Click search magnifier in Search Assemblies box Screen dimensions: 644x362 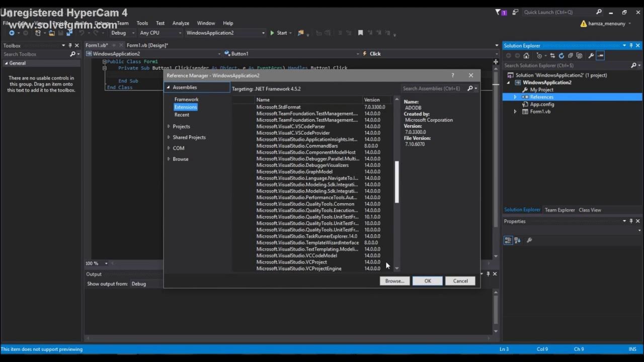tap(470, 88)
